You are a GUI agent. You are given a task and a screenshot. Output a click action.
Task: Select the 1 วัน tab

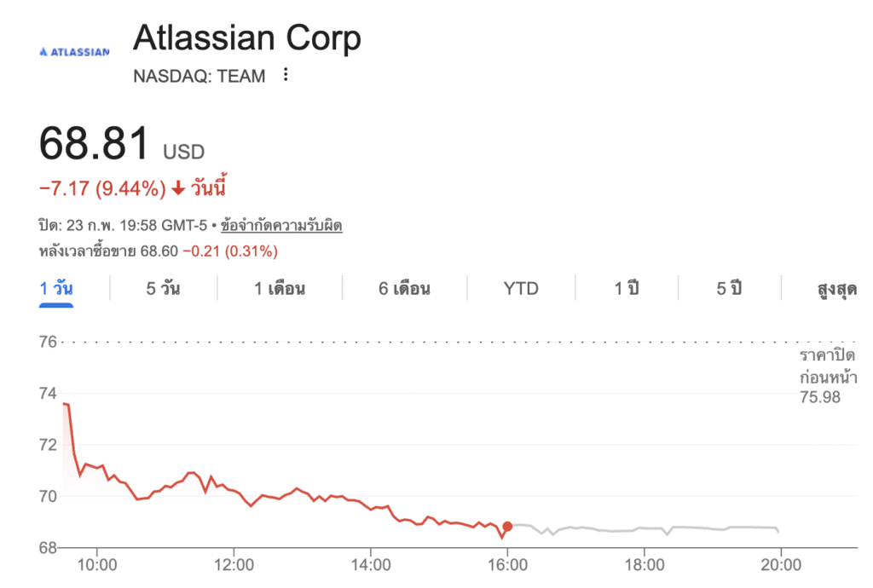(x=56, y=288)
